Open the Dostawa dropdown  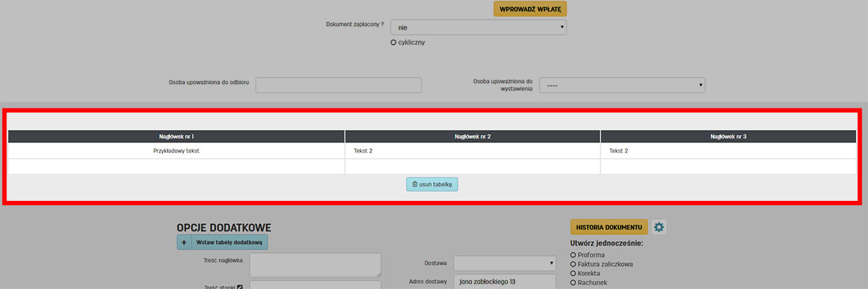click(504, 263)
